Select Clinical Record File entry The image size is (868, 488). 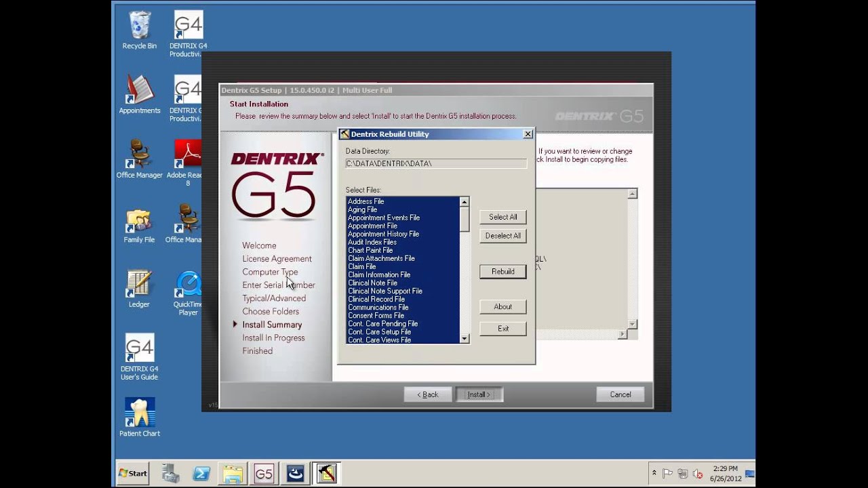coord(403,299)
